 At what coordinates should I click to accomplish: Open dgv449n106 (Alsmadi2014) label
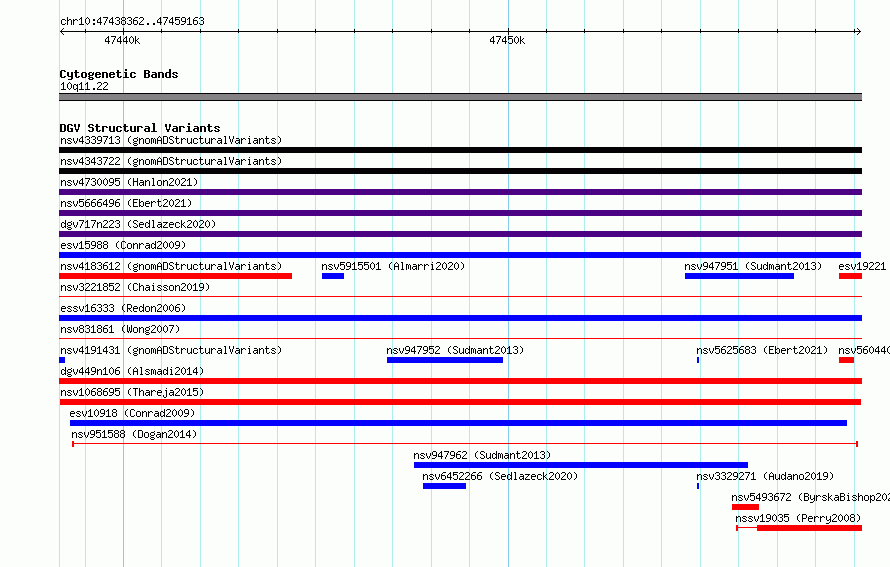point(132,371)
